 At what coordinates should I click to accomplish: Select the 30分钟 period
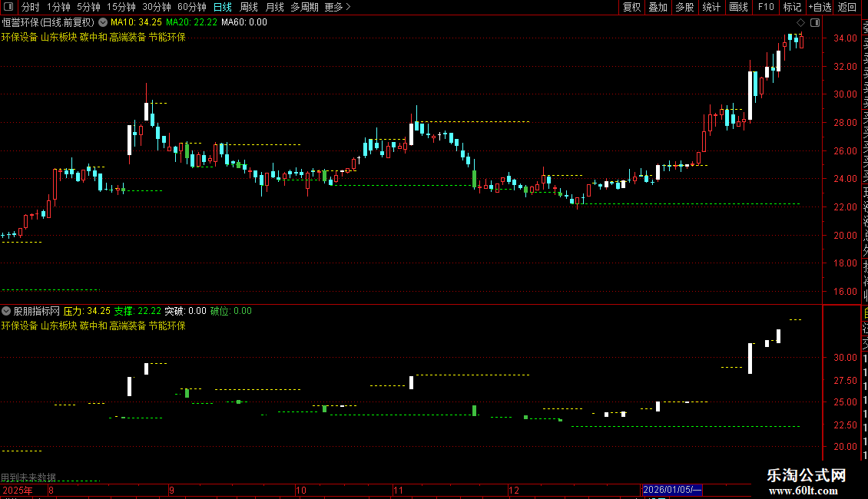[x=156, y=7]
